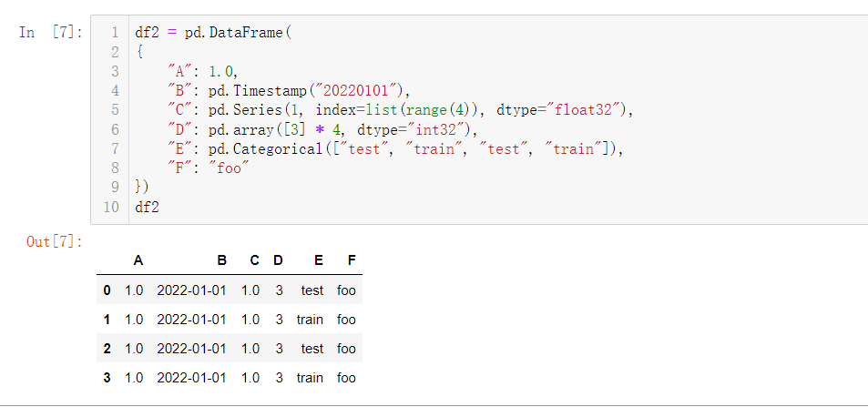Select row index 3 in the dataframe
Screen dimensions: 868x407
(107, 378)
